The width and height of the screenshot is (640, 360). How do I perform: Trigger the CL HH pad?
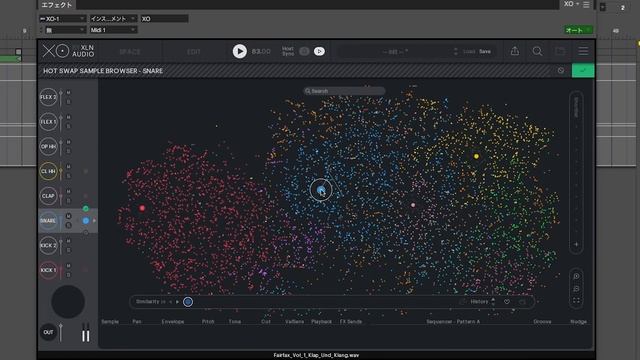[x=48, y=171]
